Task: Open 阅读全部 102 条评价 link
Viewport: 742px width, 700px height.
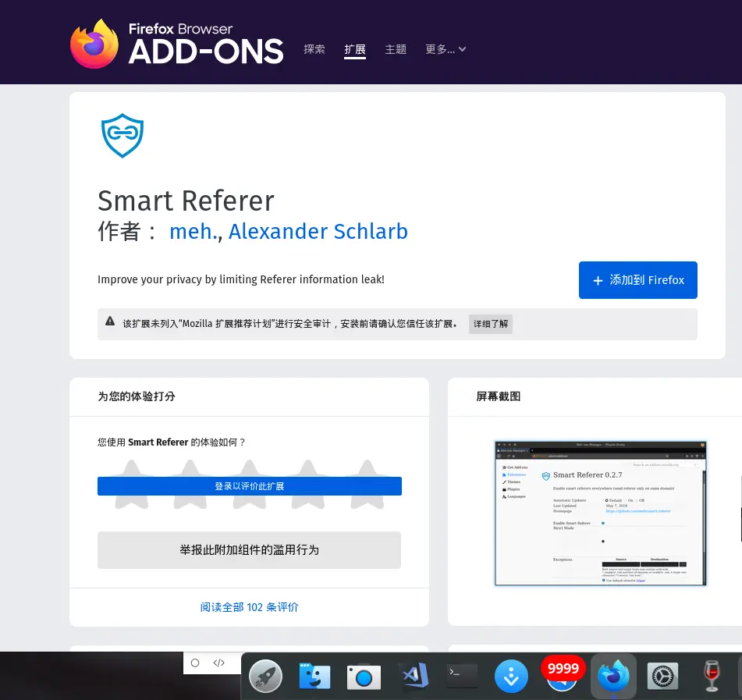Action: click(x=250, y=607)
